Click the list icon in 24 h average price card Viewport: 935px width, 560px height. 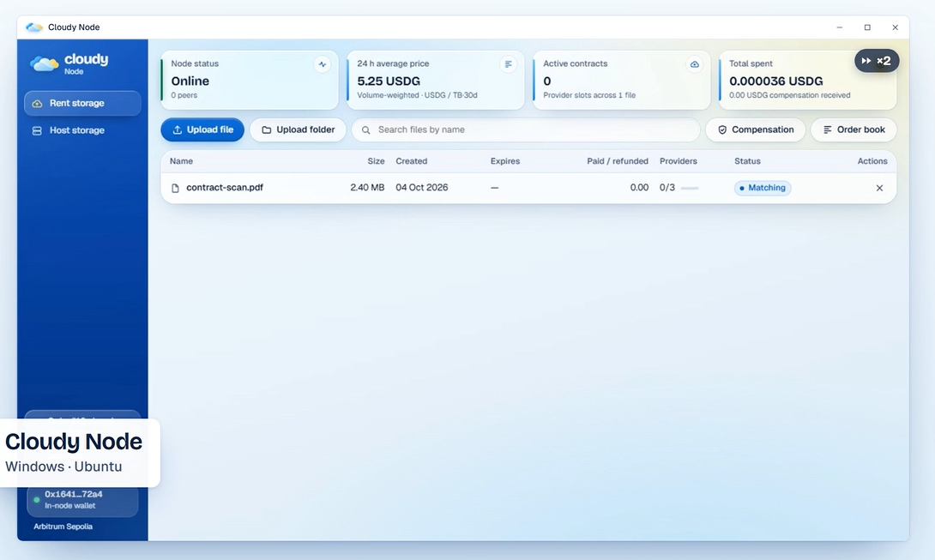(508, 64)
